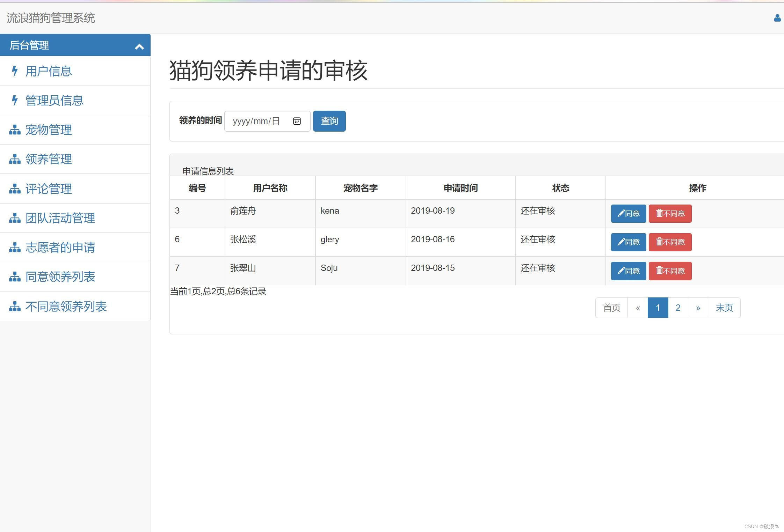Click the « previous page button
This screenshot has width=784, height=532.
(x=638, y=308)
